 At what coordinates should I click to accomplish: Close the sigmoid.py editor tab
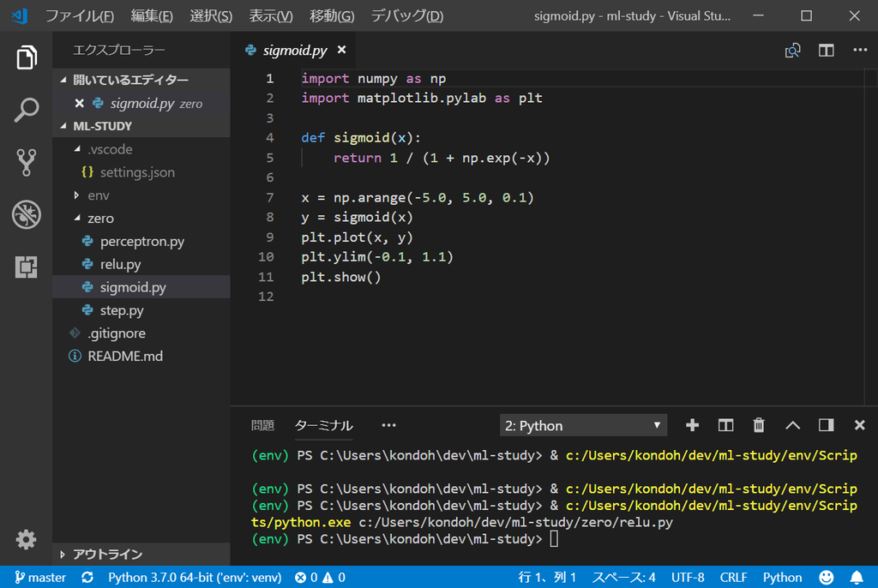[341, 50]
